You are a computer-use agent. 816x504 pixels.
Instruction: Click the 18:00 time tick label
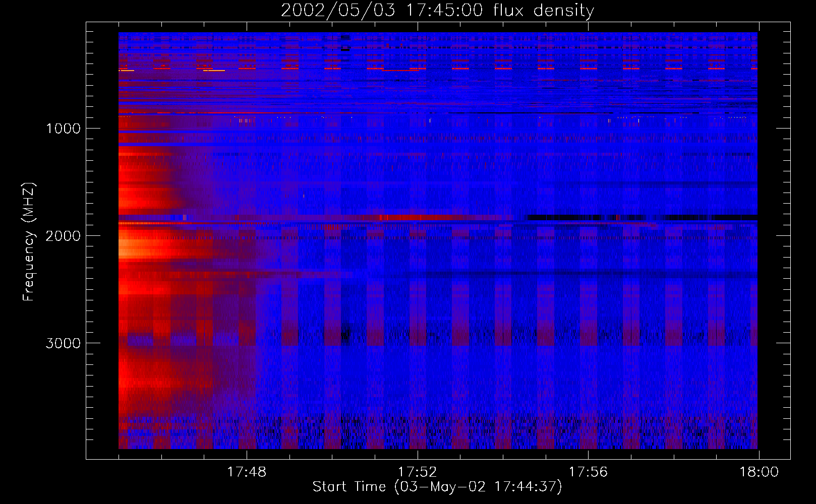(x=759, y=472)
